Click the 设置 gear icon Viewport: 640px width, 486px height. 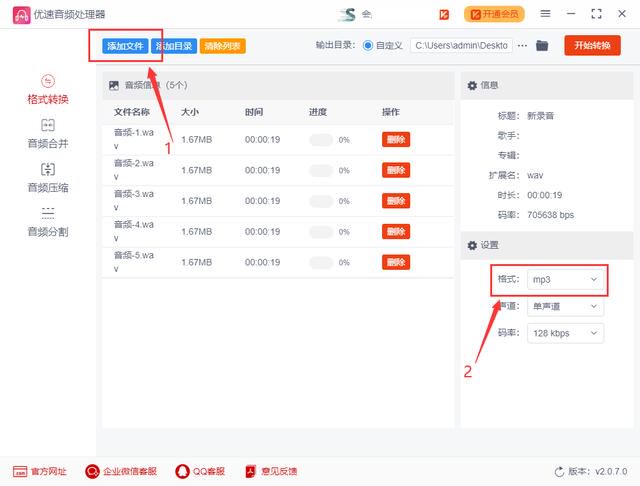(472, 245)
